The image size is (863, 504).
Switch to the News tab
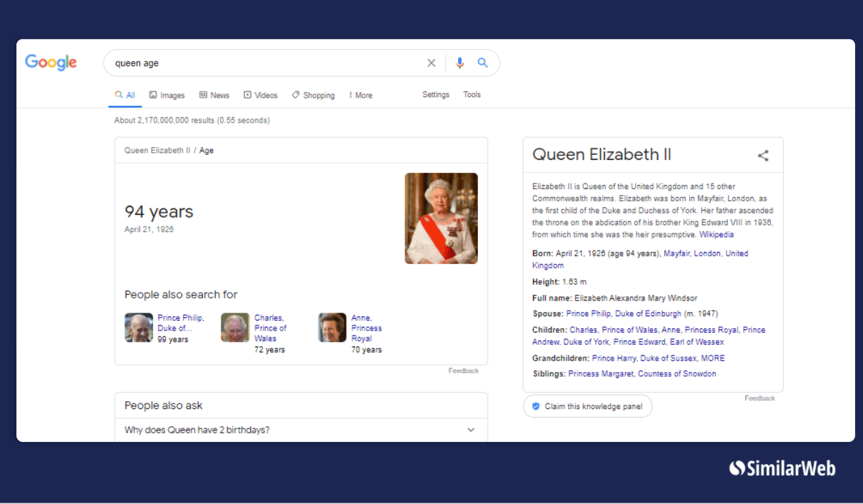point(214,95)
